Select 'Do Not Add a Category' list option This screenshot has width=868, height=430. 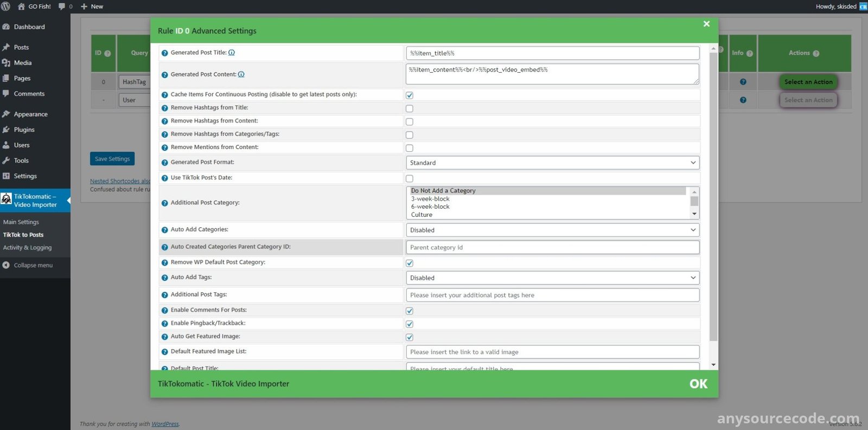[x=548, y=191]
